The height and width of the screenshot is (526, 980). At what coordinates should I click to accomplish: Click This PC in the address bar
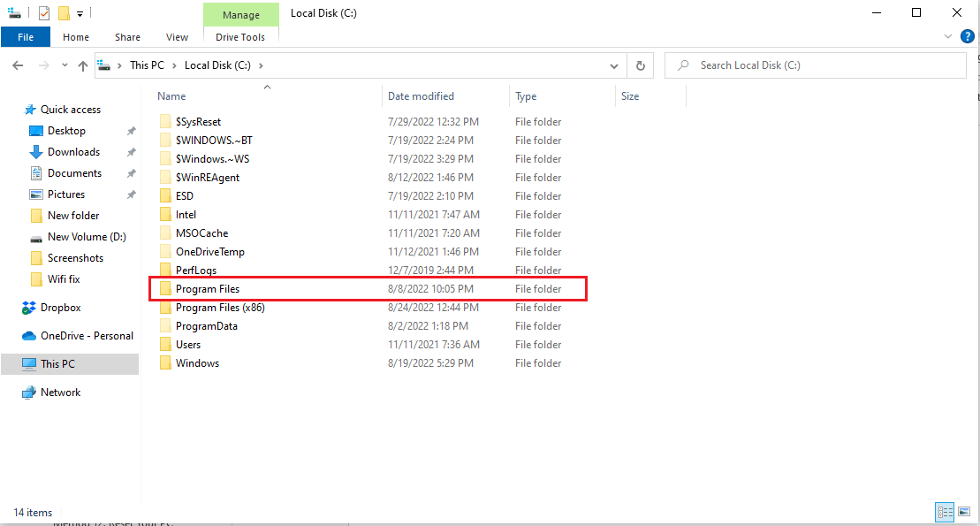pos(147,65)
